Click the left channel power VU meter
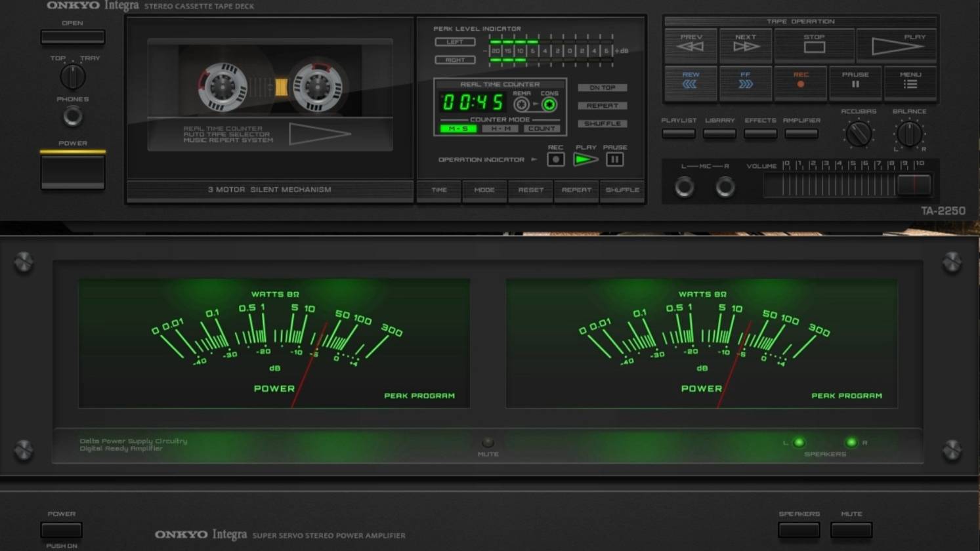Viewport: 980px width, 551px height. pos(274,343)
